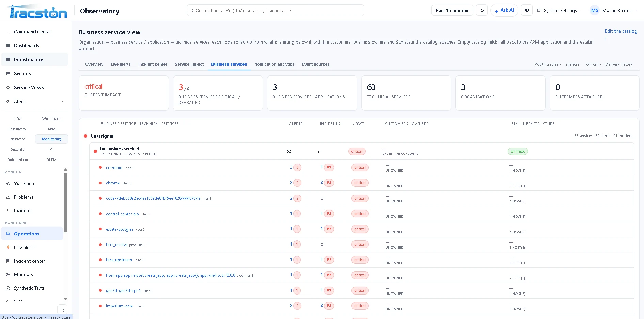The width and height of the screenshot is (644, 319).
Task: Collapse the Unassigned organisation group
Action: tap(103, 136)
